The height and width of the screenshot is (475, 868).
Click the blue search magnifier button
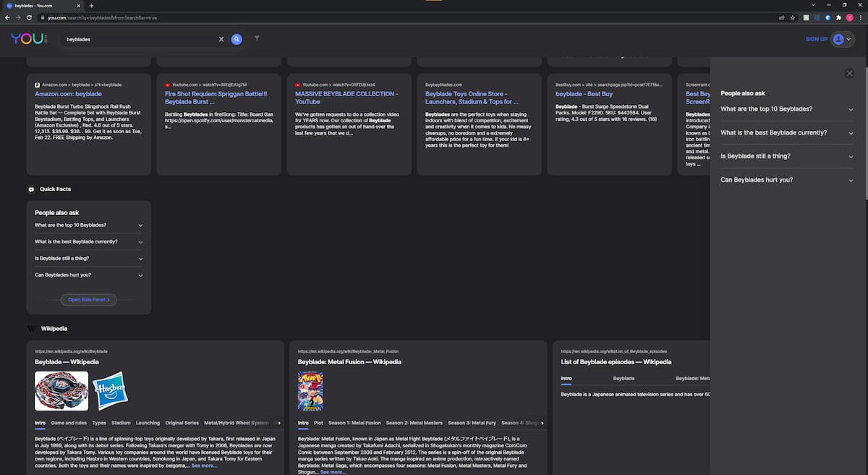(x=237, y=39)
